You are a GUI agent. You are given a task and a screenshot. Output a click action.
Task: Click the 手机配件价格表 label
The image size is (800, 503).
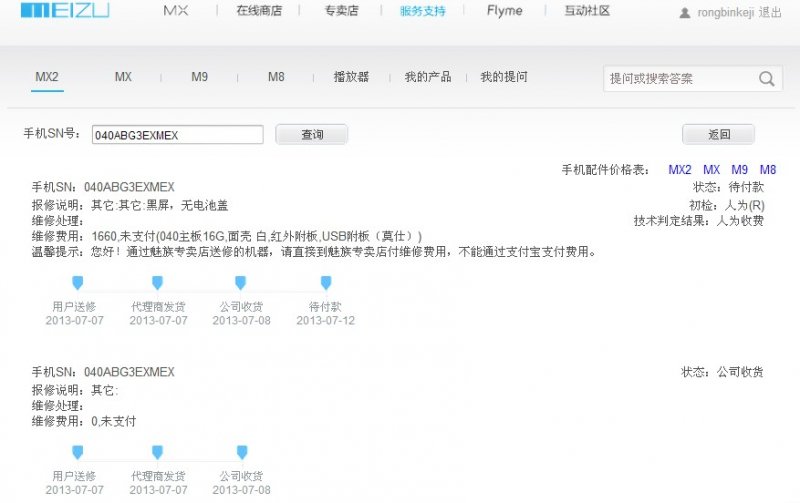pyautogui.click(x=605, y=170)
